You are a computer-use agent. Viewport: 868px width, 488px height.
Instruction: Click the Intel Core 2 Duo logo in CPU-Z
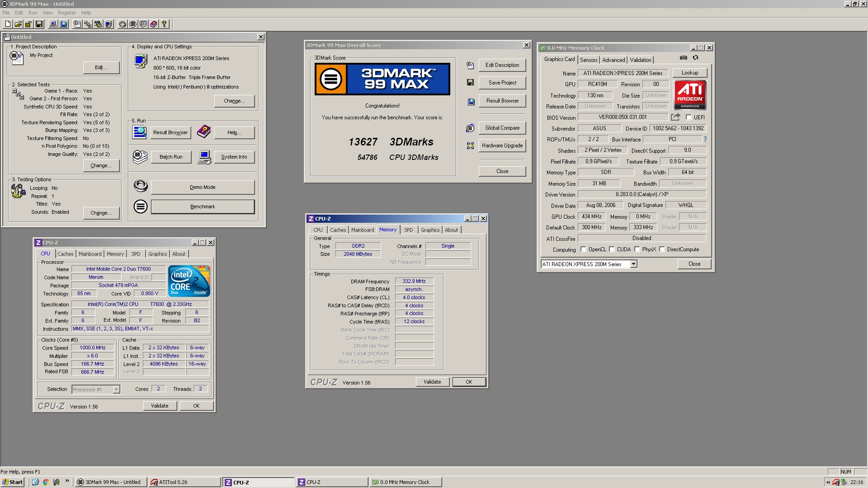[189, 281]
